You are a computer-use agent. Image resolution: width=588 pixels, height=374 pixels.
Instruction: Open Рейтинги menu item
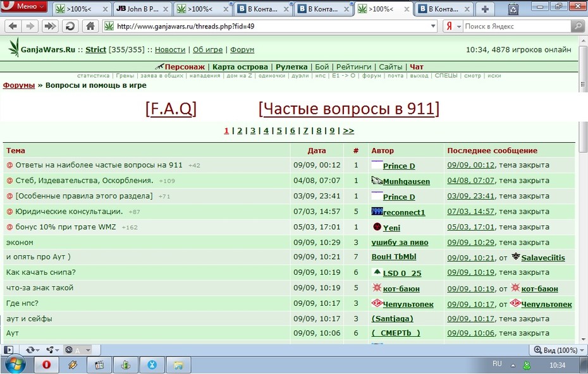[x=353, y=67]
